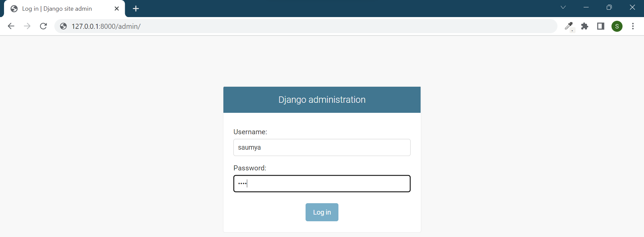644x237 pixels.
Task: Focus the Username field containing saumya
Action: [x=322, y=147]
